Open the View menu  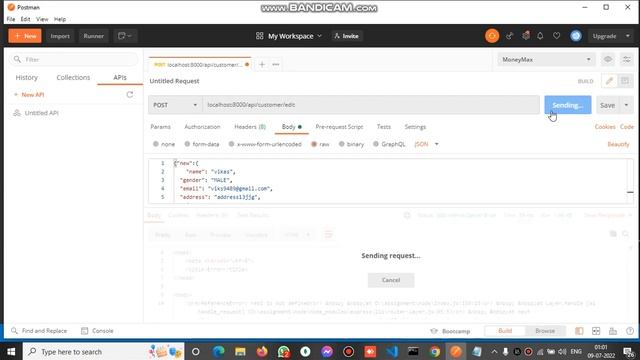click(42, 19)
